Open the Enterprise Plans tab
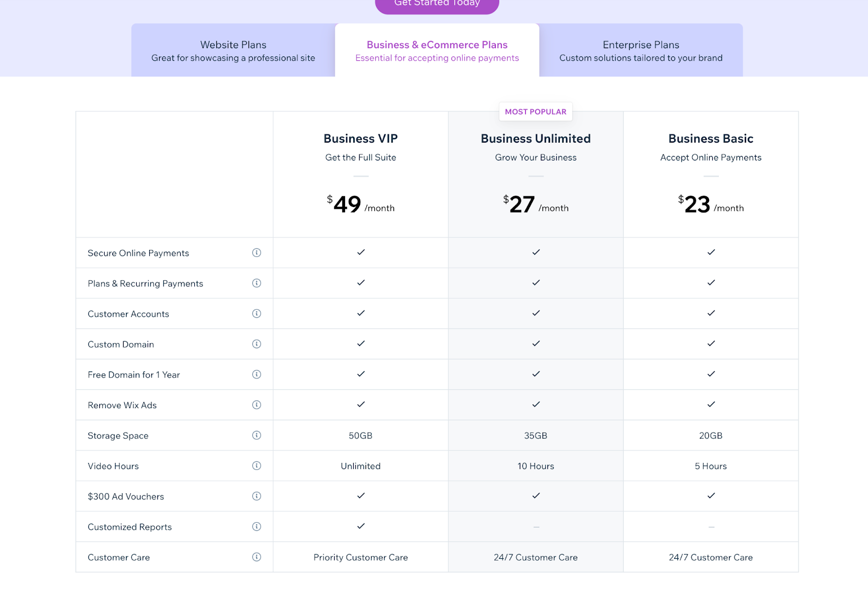Viewport: 868px width, 592px height. tap(641, 50)
